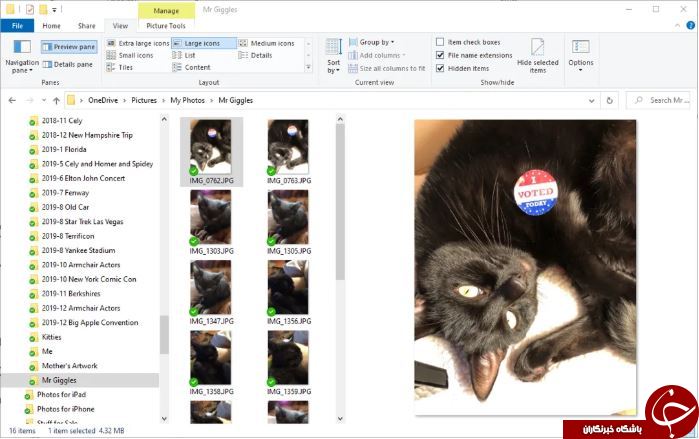Switch to the Share tab
The image size is (699, 439).
point(86,26)
